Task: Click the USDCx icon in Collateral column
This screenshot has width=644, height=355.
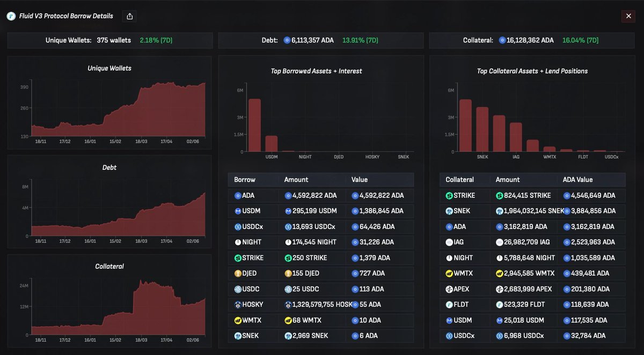Action: point(449,336)
